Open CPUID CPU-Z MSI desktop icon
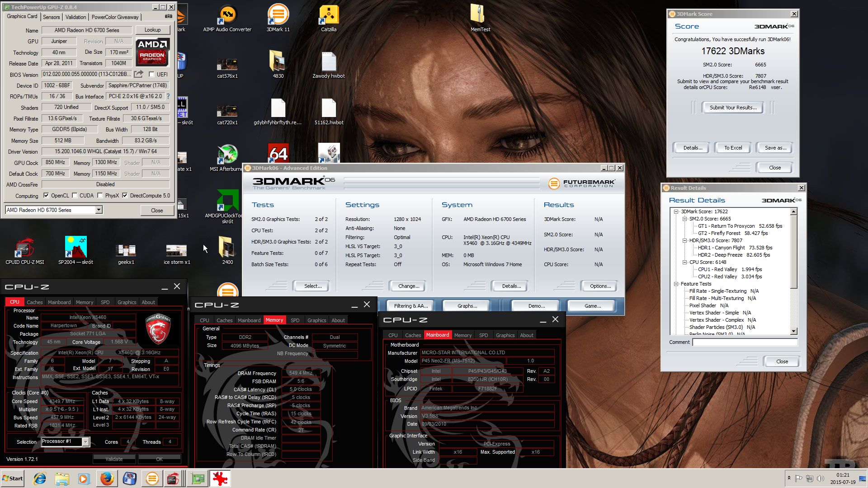This screenshot has height=488, width=868. [25, 250]
